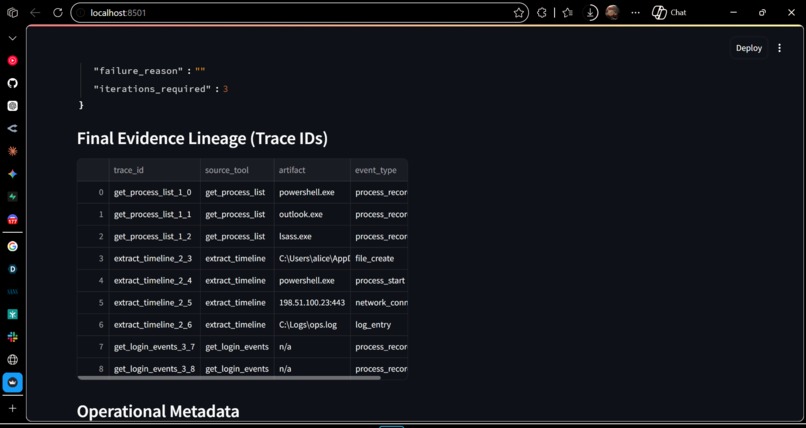Open the user profile avatar

[612, 13]
